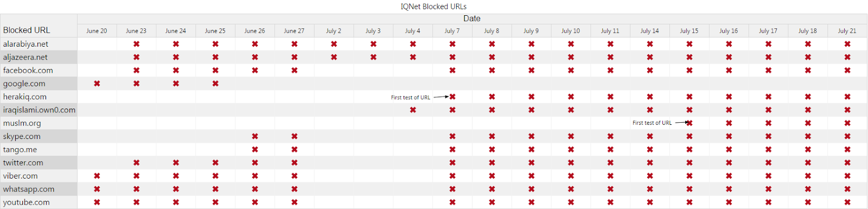Click the muslm.org mark under July 15
Image resolution: width=868 pixels, height=209 pixels.
pos(690,123)
